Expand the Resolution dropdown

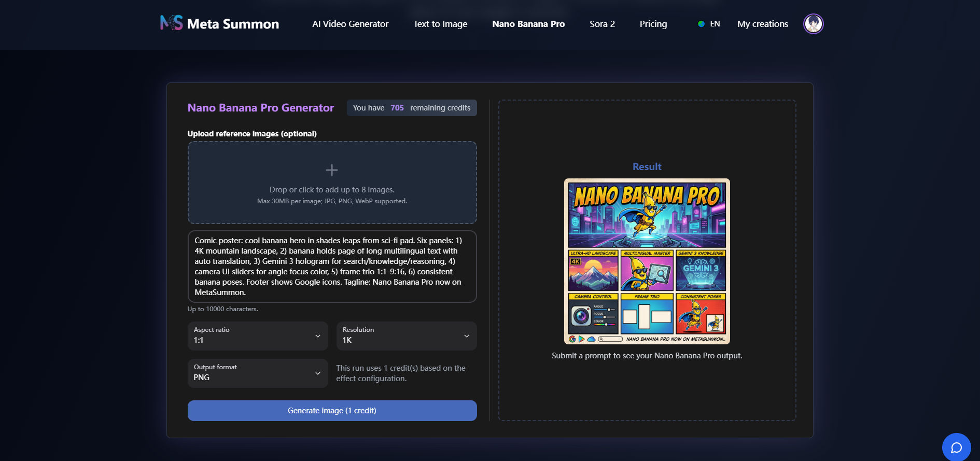(x=407, y=336)
